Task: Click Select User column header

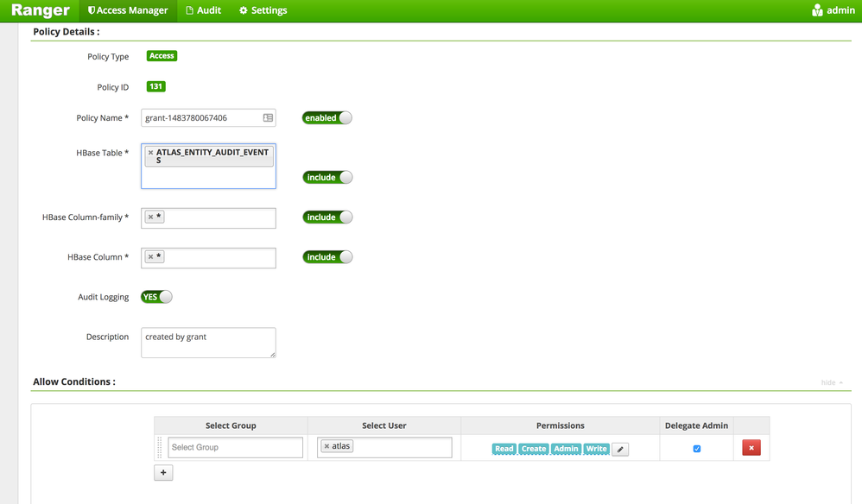Action: point(384,425)
